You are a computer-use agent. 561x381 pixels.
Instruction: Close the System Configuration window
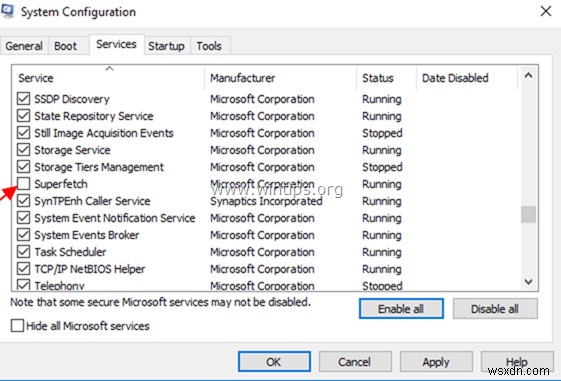[x=546, y=11]
